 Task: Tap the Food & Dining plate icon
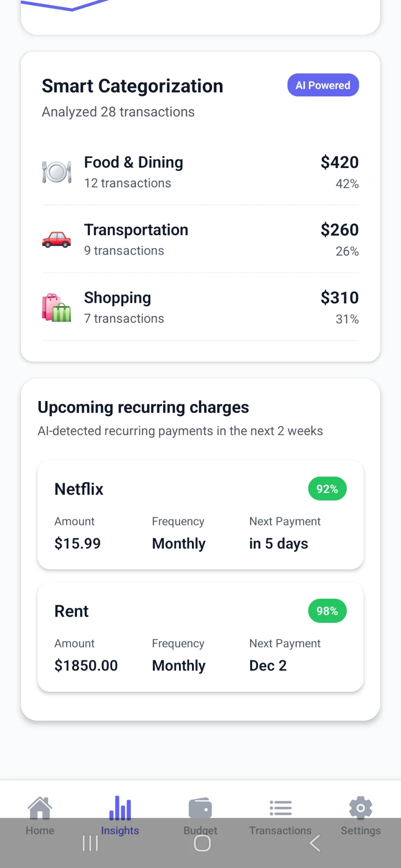tap(56, 172)
